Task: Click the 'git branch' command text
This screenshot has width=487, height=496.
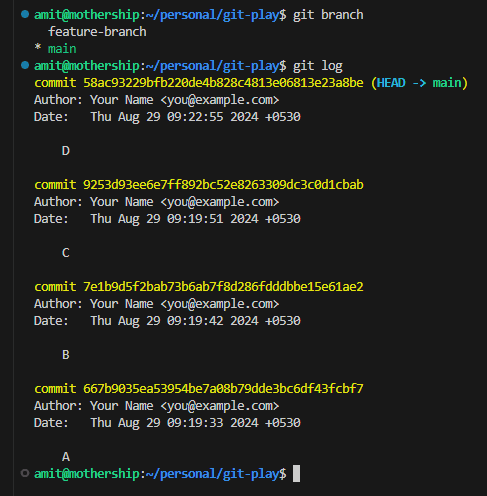Action: pos(328,15)
